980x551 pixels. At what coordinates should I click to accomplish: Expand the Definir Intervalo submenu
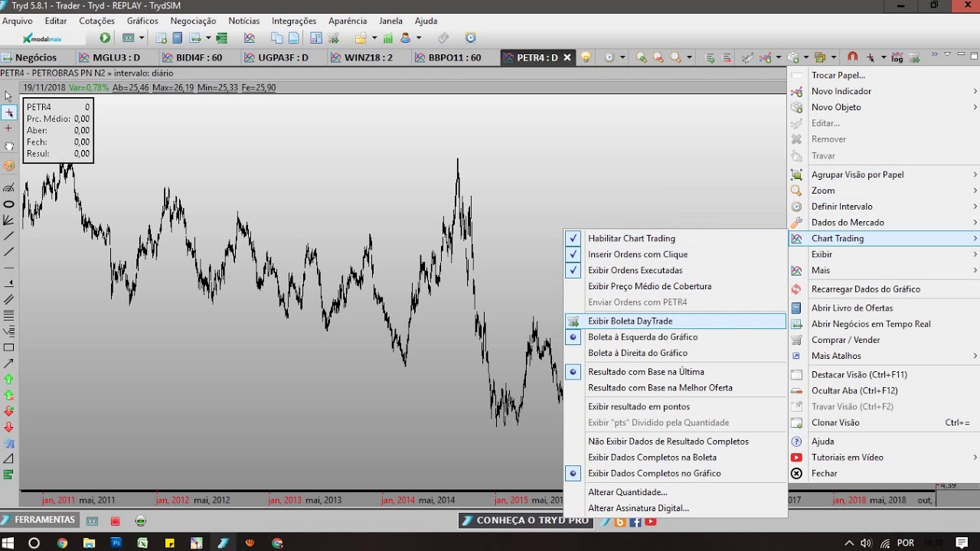pos(884,207)
